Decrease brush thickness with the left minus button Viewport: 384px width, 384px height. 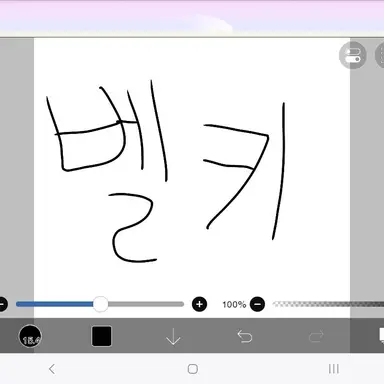click(3, 304)
